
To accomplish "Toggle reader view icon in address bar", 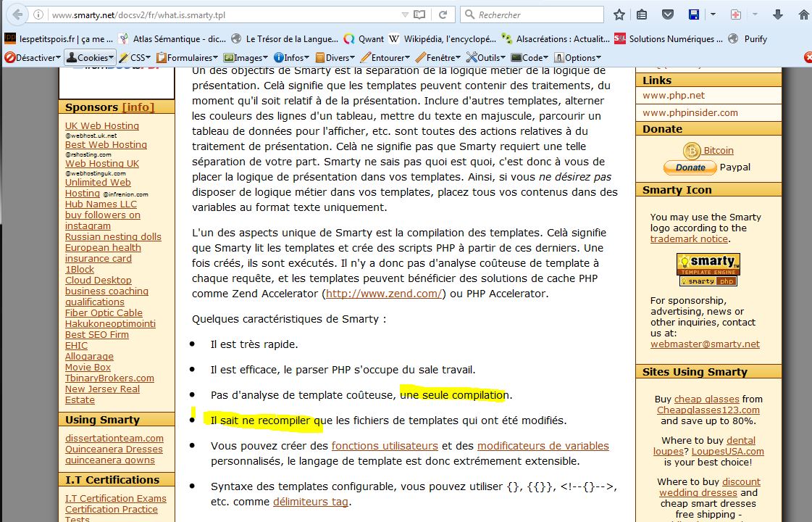I will (x=419, y=14).
